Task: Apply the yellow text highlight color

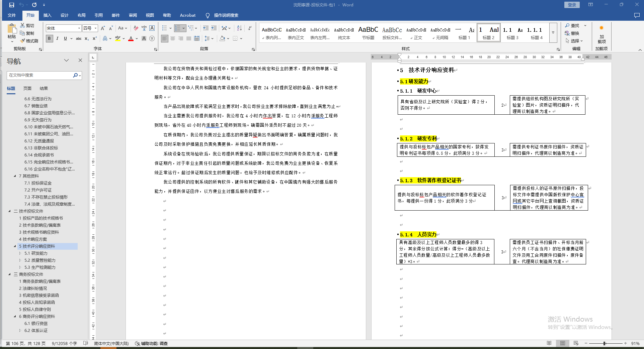Action: click(118, 38)
